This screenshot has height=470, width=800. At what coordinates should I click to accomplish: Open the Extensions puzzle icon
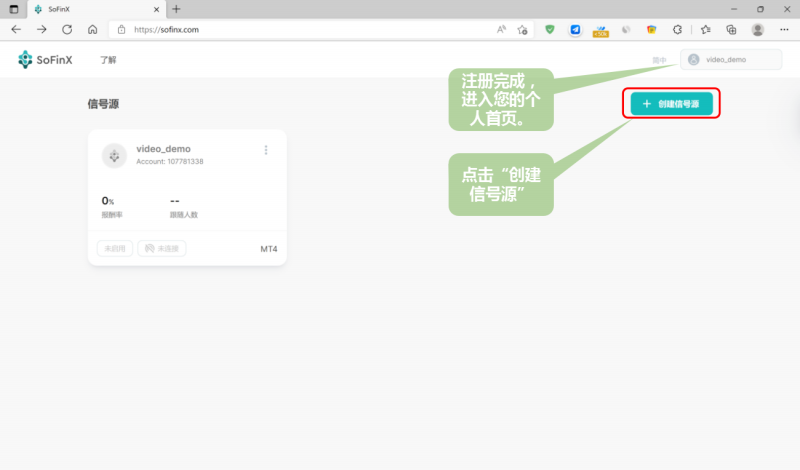(x=678, y=30)
